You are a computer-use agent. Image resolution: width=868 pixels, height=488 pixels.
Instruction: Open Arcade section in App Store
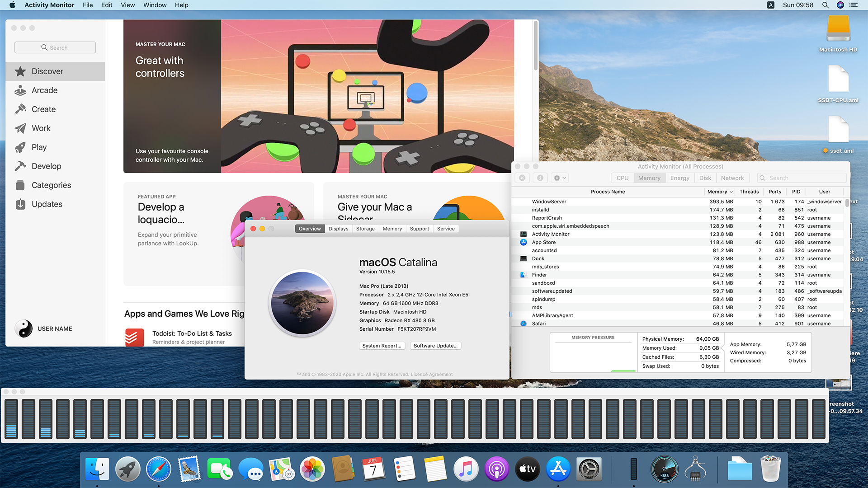click(x=55, y=90)
